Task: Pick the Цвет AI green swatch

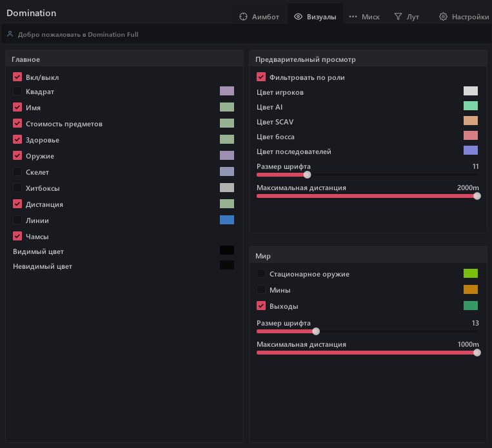Action: (470, 106)
